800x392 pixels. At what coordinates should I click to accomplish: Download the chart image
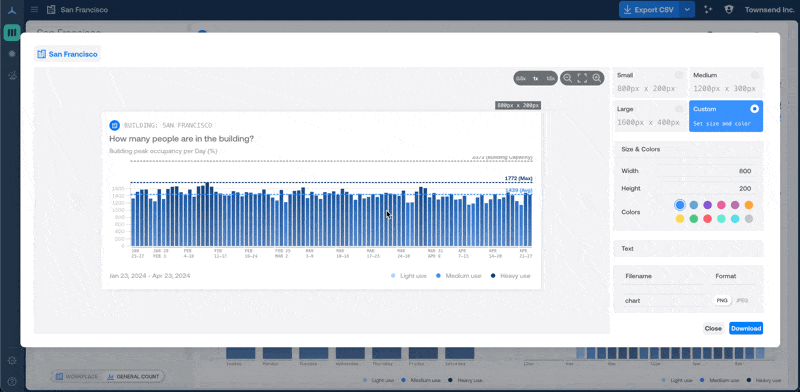(x=746, y=328)
